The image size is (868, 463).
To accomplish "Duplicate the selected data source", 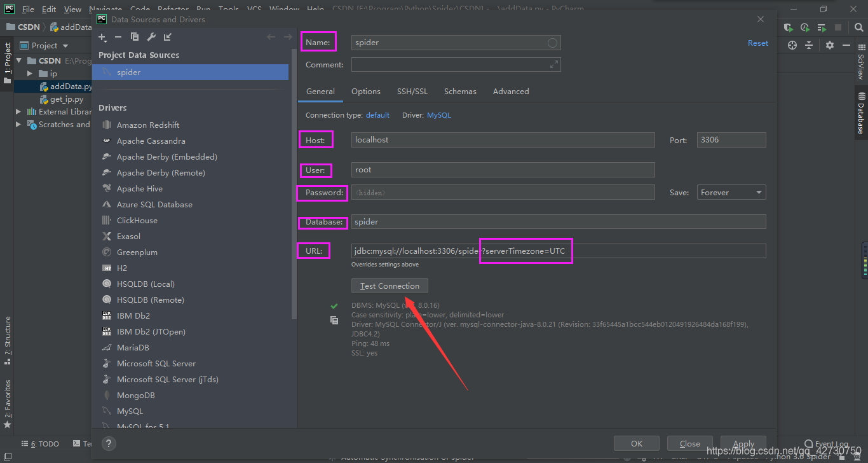I will click(x=135, y=38).
